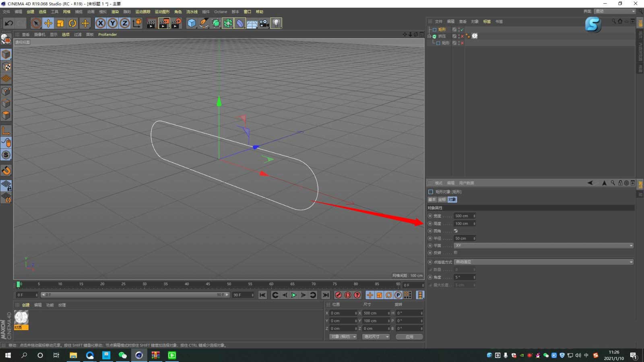
Task: Click the cube primitive icon to add object
Action: click(192, 23)
